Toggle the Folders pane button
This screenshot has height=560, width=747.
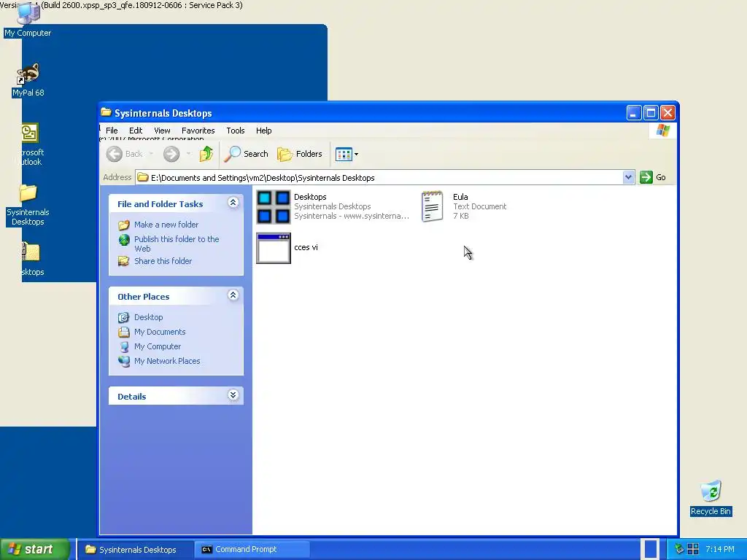(x=300, y=154)
